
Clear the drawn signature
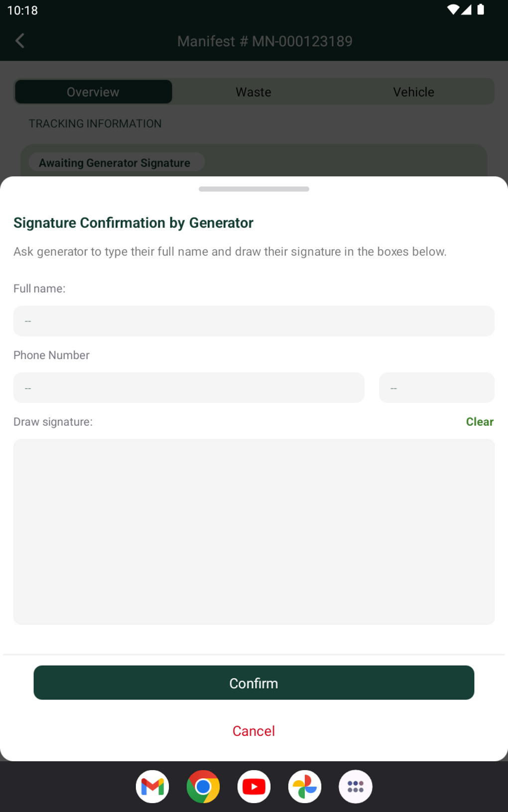pyautogui.click(x=480, y=422)
